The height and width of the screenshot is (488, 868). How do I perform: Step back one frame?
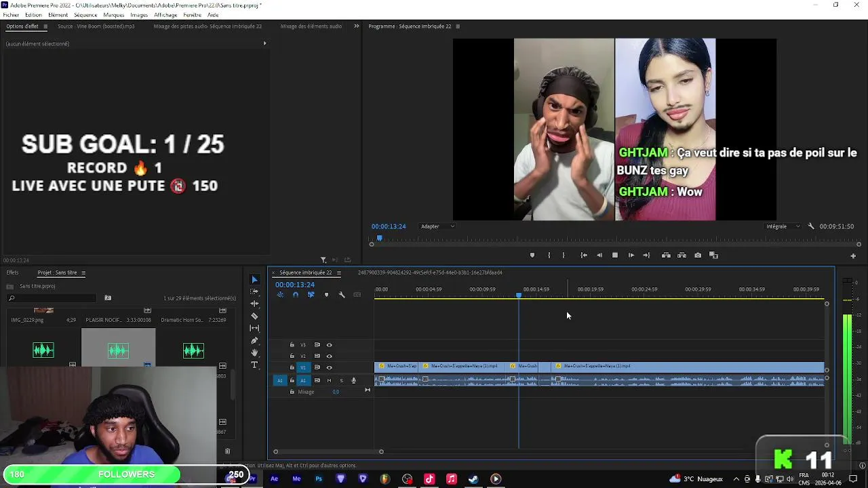599,256
